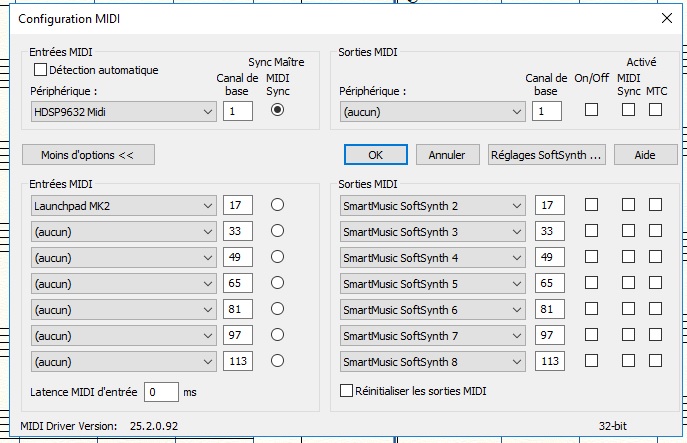Close the Configuration MIDI dialog
The width and height of the screenshot is (687, 443).
coord(667,18)
